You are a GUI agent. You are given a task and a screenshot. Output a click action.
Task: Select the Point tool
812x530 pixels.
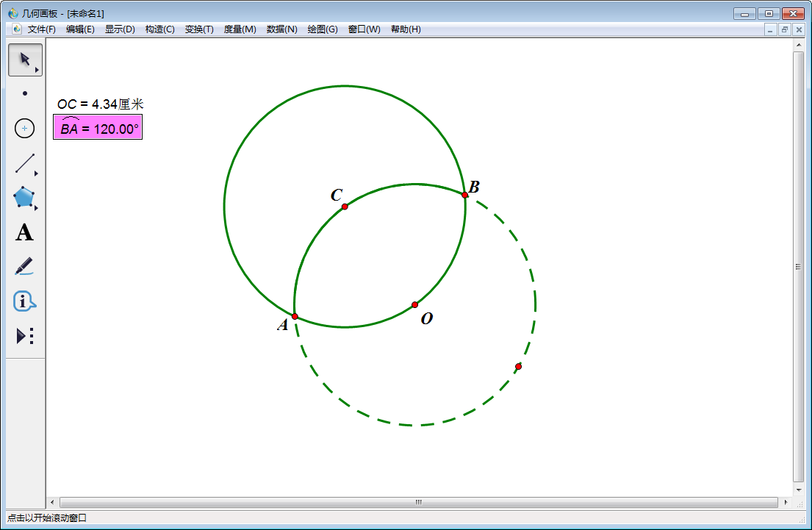25,94
